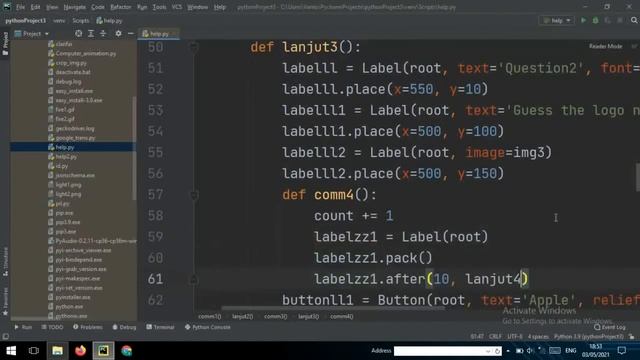Open the Refactor menu
Viewport: 640px width, 360px height.
click(x=121, y=7)
